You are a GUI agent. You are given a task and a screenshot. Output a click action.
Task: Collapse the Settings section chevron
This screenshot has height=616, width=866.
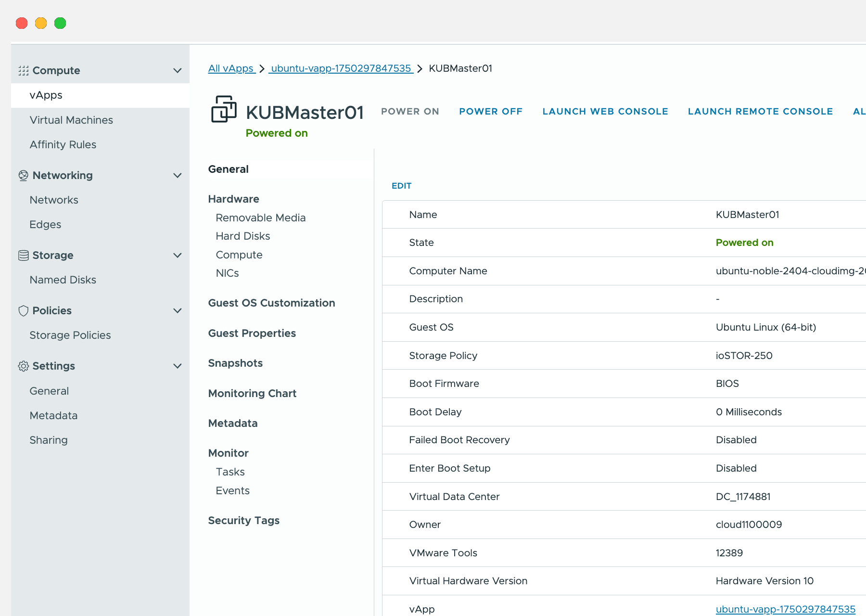click(x=177, y=366)
